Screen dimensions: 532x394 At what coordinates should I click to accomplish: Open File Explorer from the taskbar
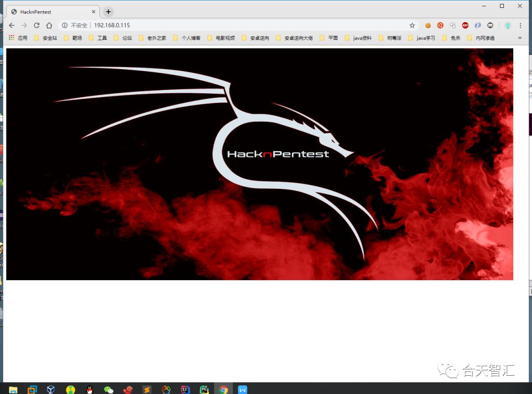coord(13,390)
